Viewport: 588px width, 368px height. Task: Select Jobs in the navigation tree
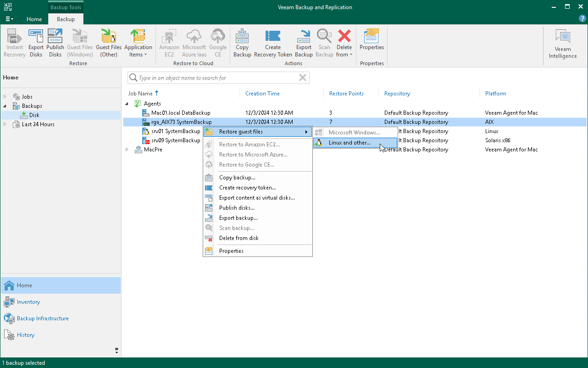[x=27, y=97]
